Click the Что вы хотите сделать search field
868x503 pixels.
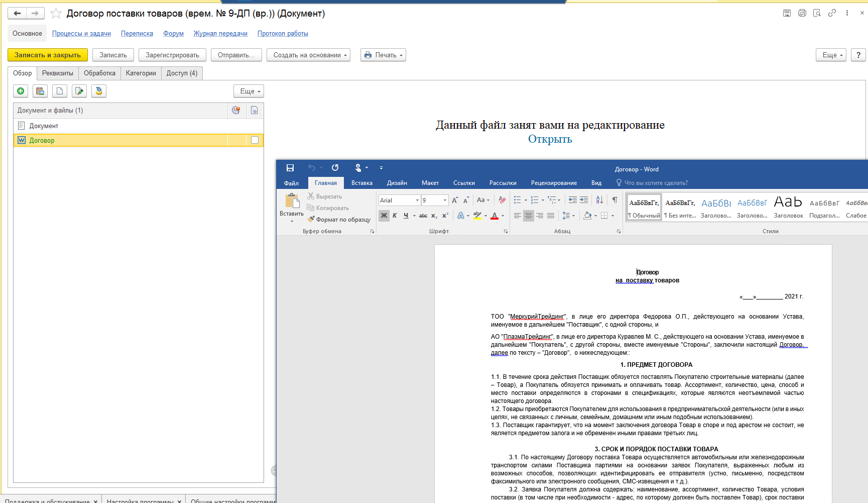coord(656,183)
